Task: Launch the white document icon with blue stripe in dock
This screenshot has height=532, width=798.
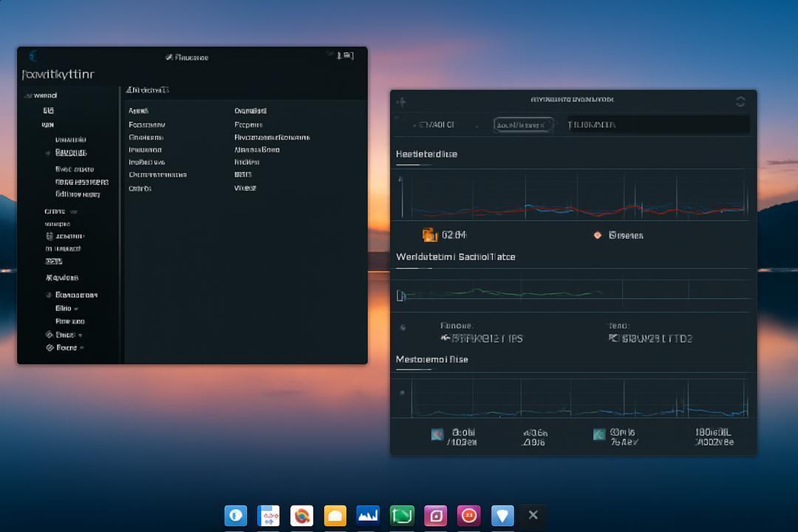Action: pos(268,515)
